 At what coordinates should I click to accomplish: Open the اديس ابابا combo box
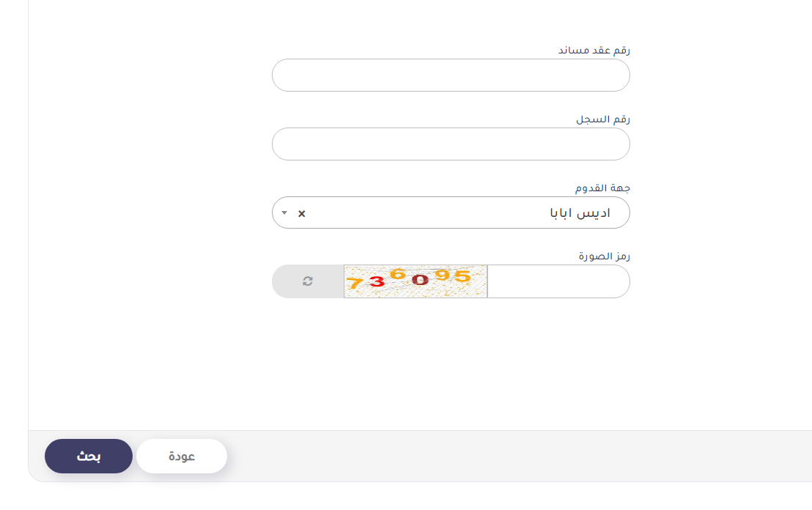coord(451,212)
